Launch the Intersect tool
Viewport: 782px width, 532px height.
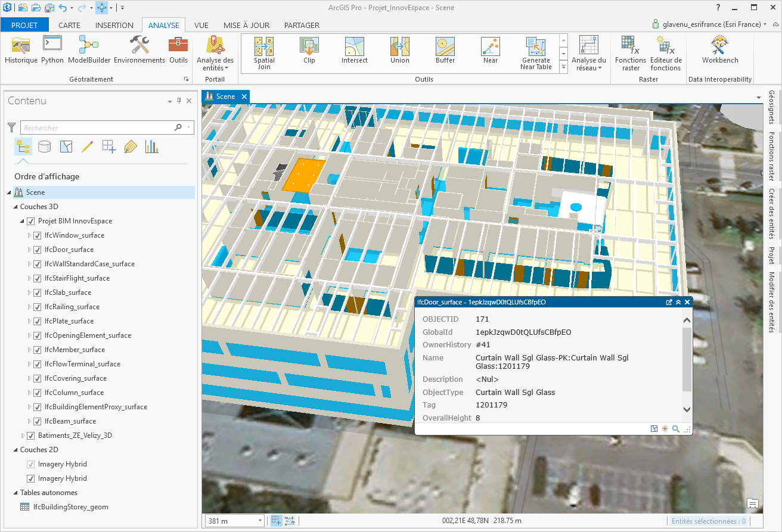pos(355,51)
